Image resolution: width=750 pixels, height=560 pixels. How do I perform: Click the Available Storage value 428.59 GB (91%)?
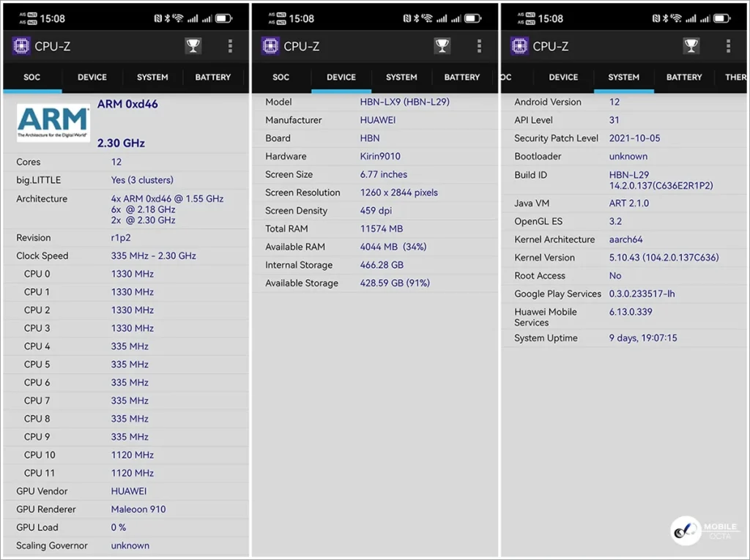coord(395,283)
